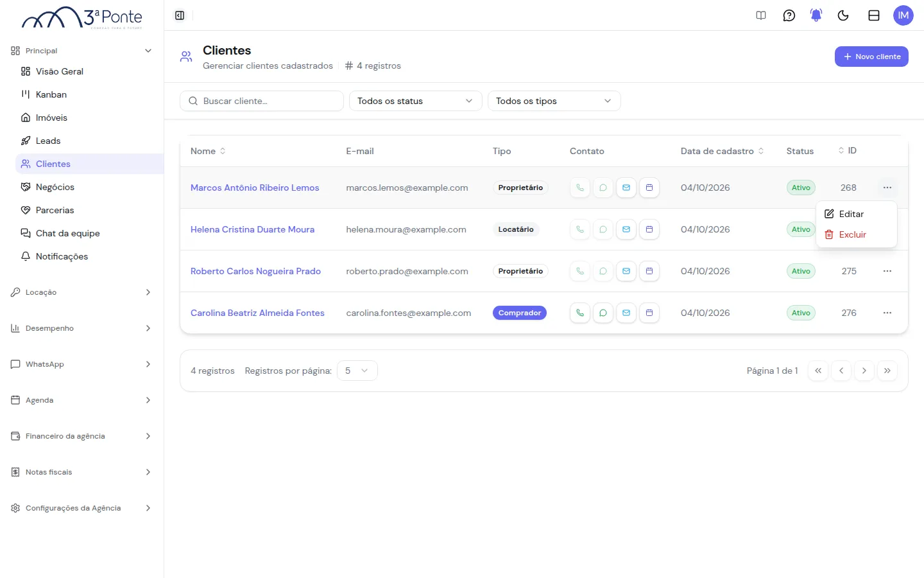Image resolution: width=924 pixels, height=578 pixels.
Task: Click the layout panel icon in header
Action: coord(874,15)
